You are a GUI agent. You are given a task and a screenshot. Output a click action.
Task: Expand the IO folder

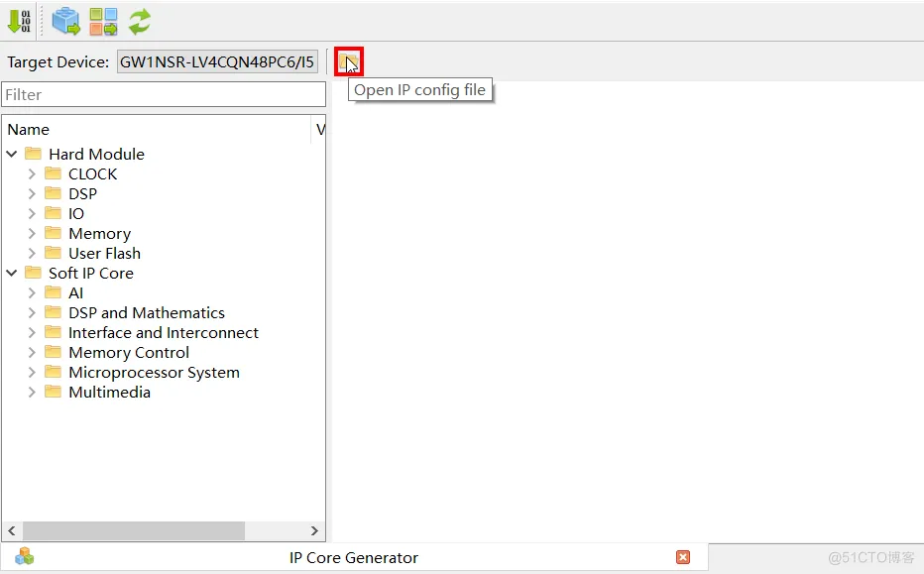point(32,213)
